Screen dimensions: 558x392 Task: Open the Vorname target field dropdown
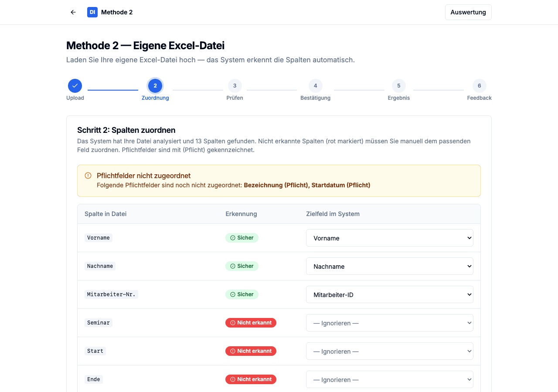click(x=389, y=238)
